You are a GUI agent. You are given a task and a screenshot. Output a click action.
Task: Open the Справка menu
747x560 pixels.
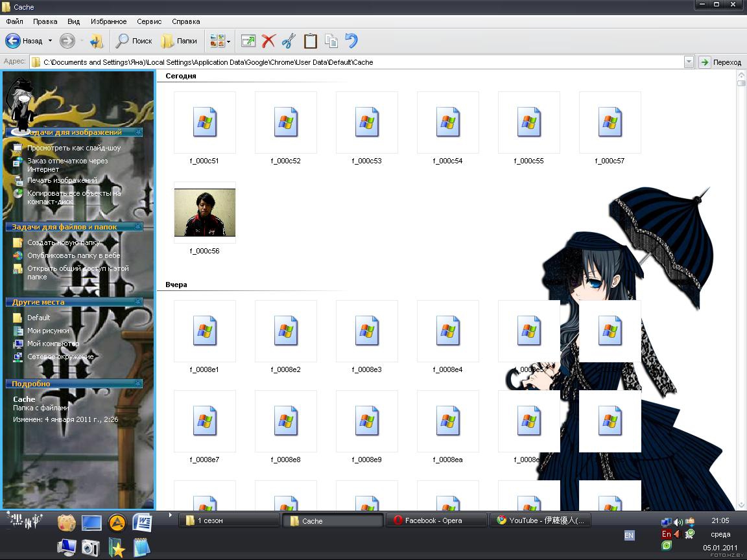[186, 21]
